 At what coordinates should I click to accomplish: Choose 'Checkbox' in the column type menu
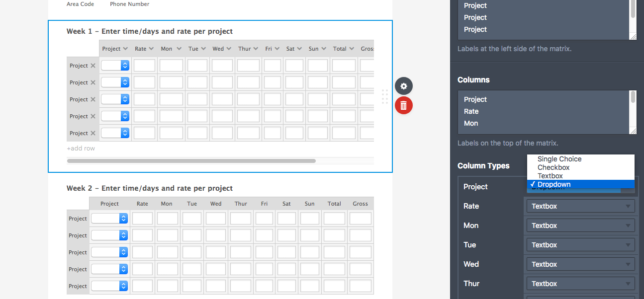point(553,167)
